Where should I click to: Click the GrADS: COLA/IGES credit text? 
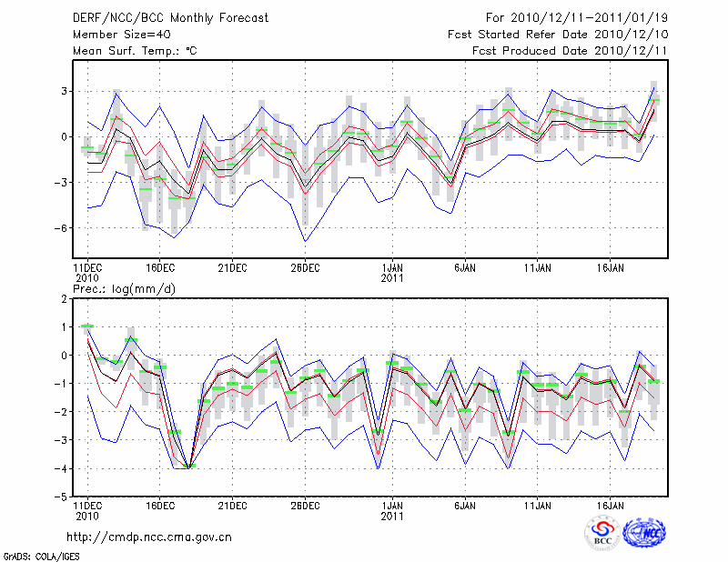[41, 555]
